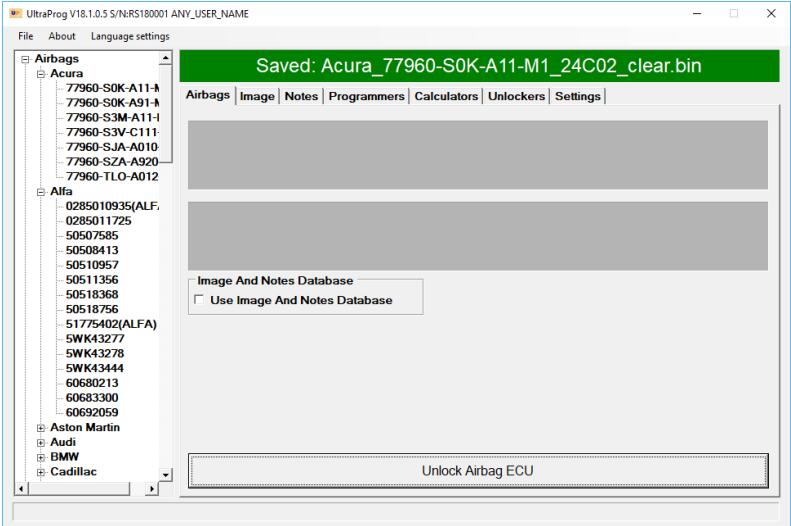
Task: Select the 77960-S0K-A91 Acura entry
Action: coord(112,102)
